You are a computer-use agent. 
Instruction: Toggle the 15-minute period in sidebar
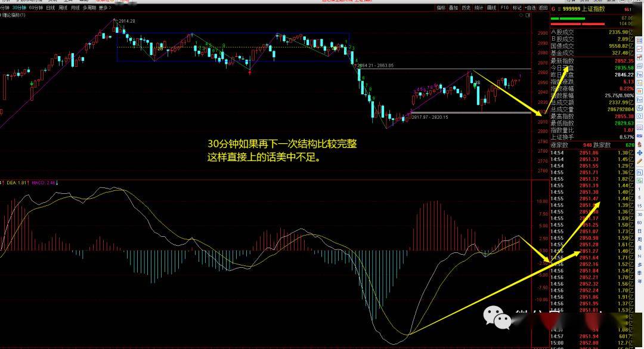pyautogui.click(x=639, y=206)
